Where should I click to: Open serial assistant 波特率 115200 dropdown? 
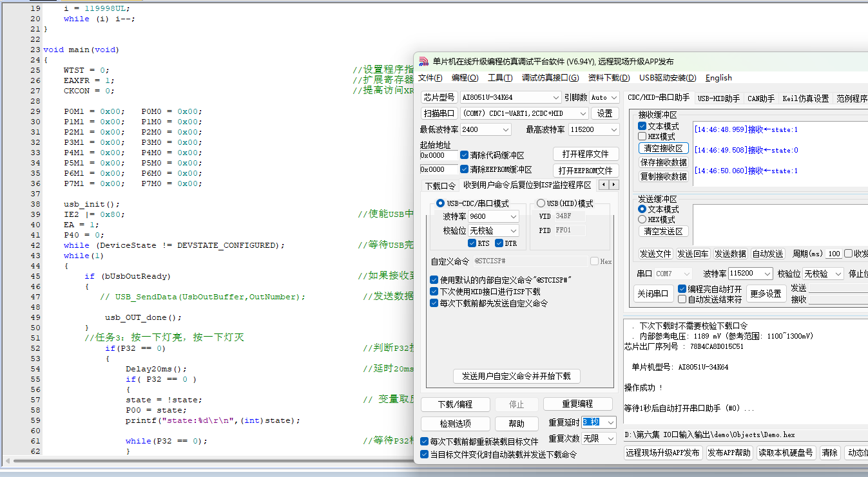point(749,274)
